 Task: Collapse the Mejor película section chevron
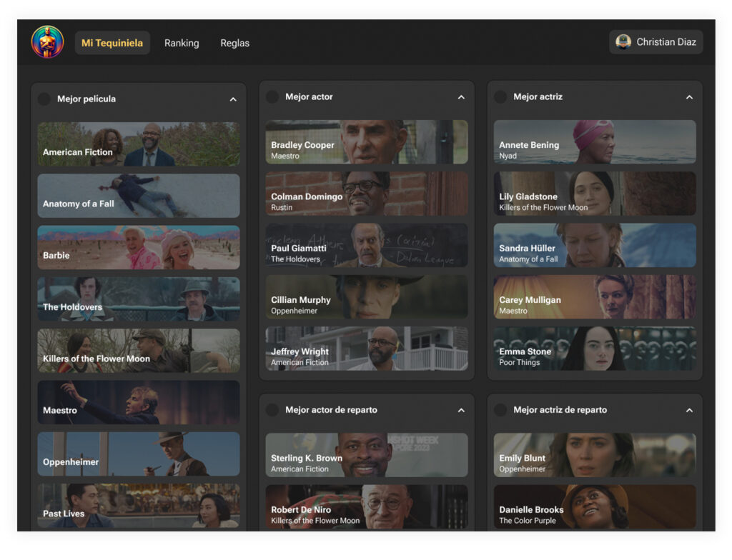[x=233, y=99]
